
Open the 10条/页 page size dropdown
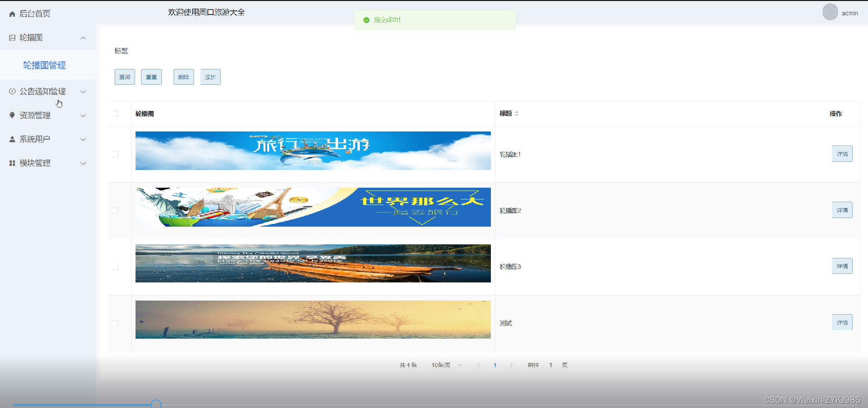tap(446, 365)
